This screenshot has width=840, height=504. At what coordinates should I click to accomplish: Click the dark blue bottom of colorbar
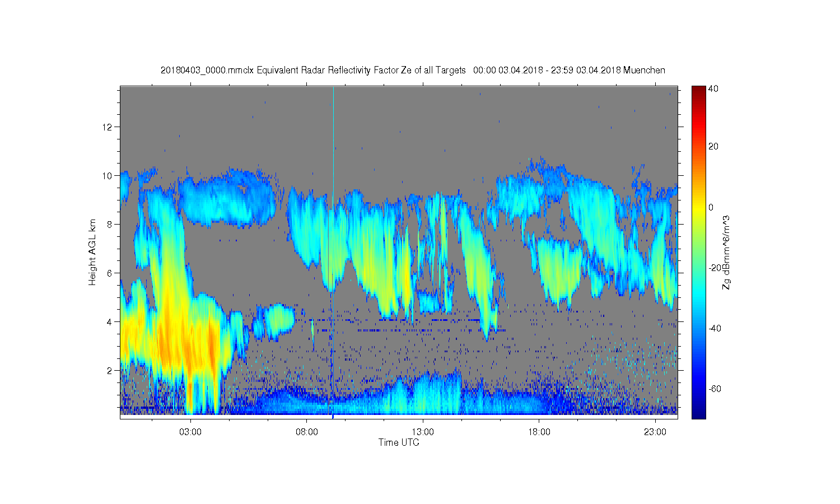(x=698, y=413)
